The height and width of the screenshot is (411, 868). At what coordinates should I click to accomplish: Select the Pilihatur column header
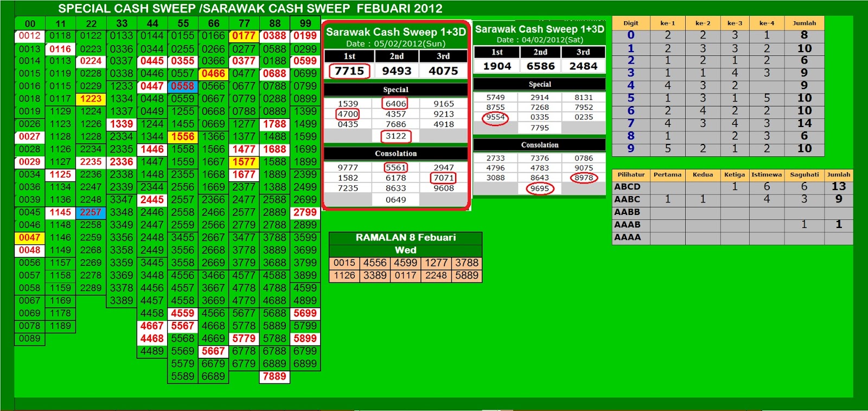coord(631,175)
